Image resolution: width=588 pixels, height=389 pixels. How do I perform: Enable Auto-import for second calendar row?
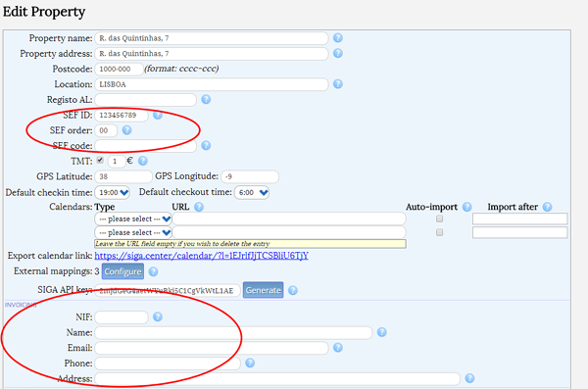pyautogui.click(x=439, y=232)
